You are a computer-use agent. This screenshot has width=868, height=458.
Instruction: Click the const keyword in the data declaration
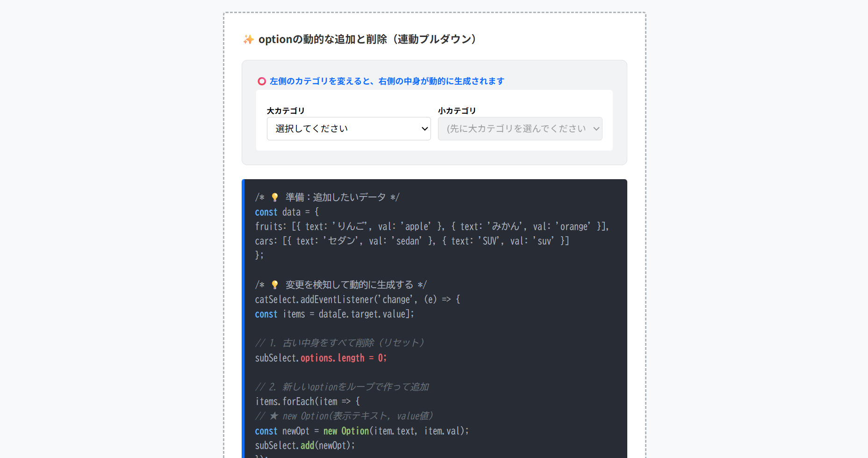(265, 211)
